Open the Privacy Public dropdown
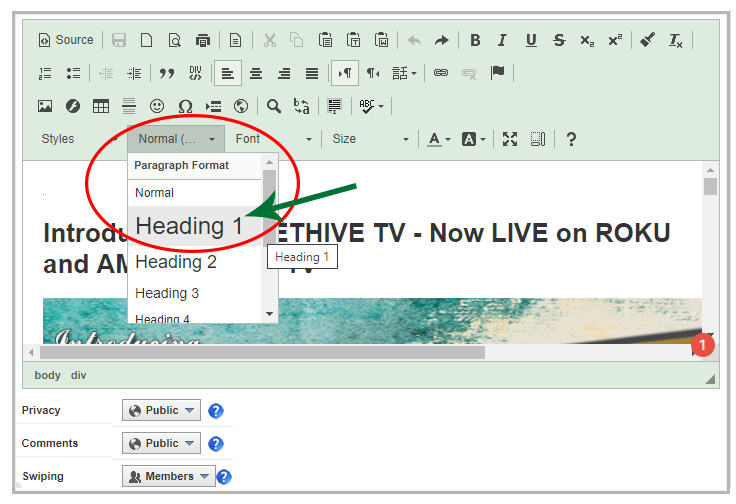 [x=161, y=410]
